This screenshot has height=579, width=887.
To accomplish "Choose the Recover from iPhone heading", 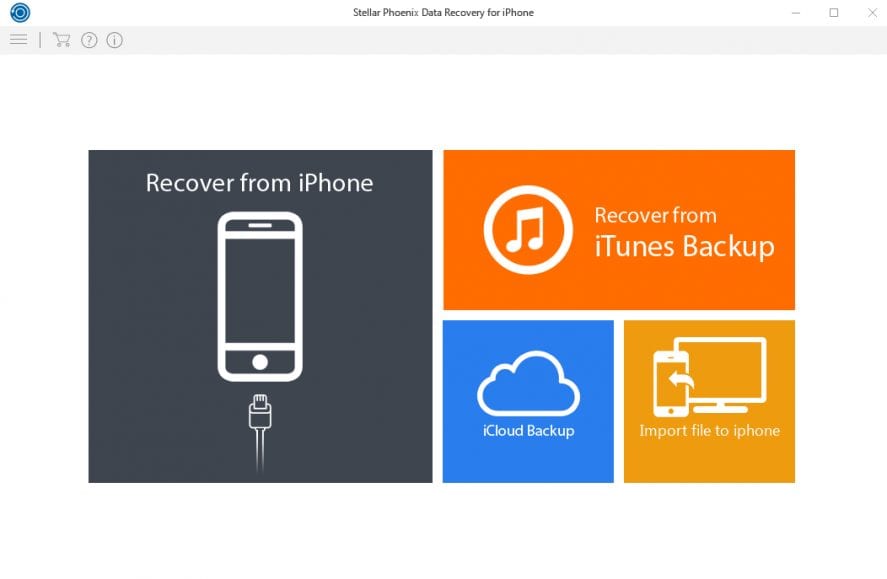I will click(259, 183).
